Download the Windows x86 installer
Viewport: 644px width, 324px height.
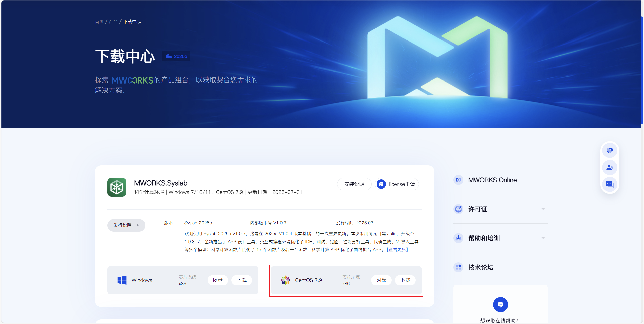(x=242, y=280)
